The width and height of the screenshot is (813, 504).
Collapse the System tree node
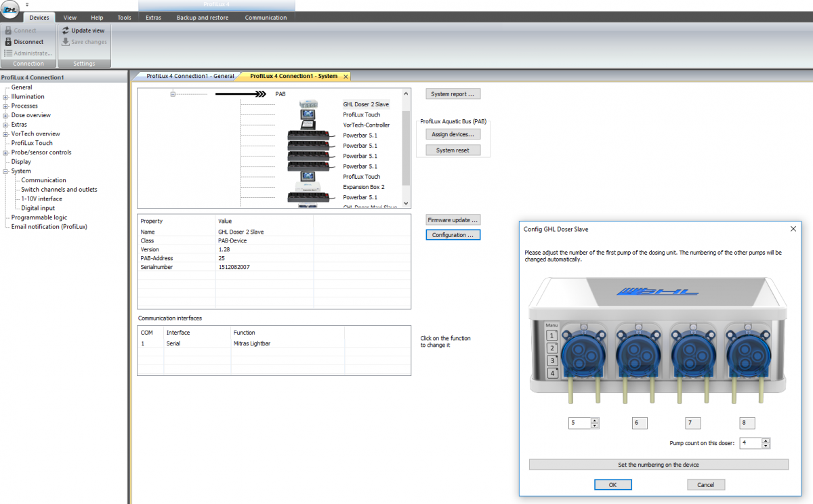(x=5, y=171)
